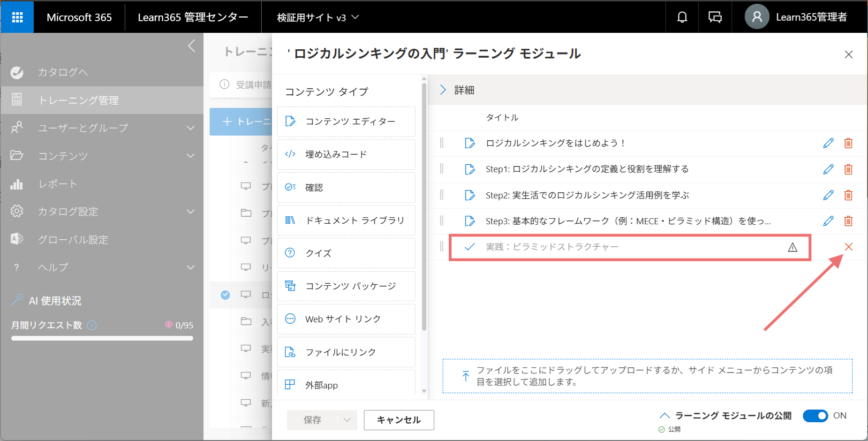Click the タイトル column header
This screenshot has height=441, width=868.
502,117
